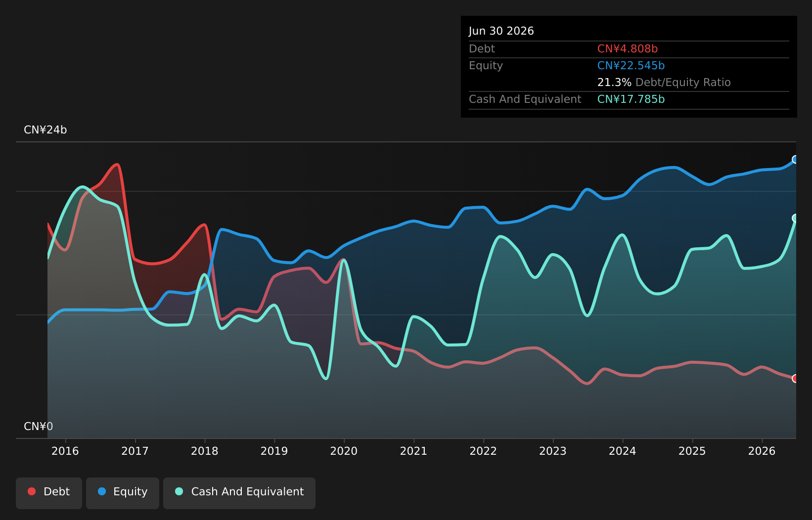Toggle the Equity legend button

pos(123,493)
